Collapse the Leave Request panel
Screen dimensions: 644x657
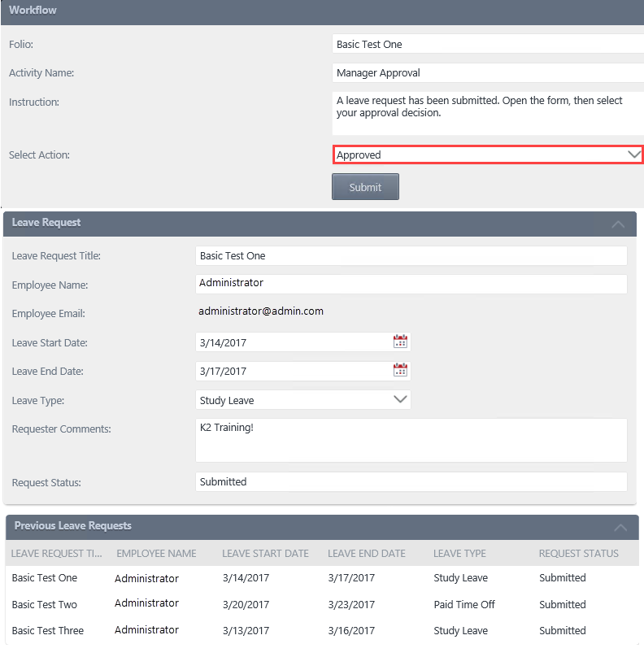click(x=619, y=224)
